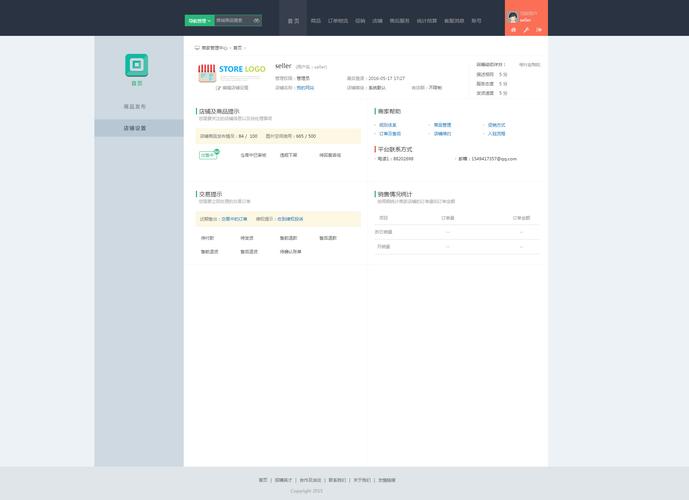Click the power logout icon in orange panel

tap(540, 30)
